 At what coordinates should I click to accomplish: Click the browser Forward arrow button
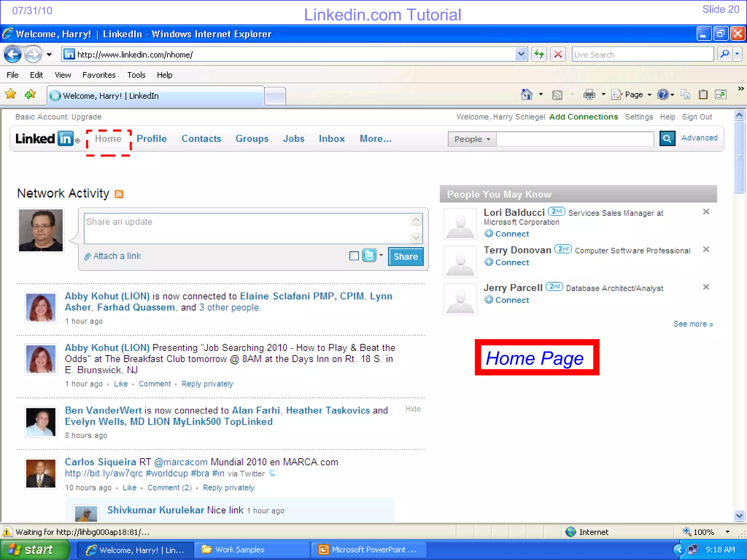[x=33, y=55]
